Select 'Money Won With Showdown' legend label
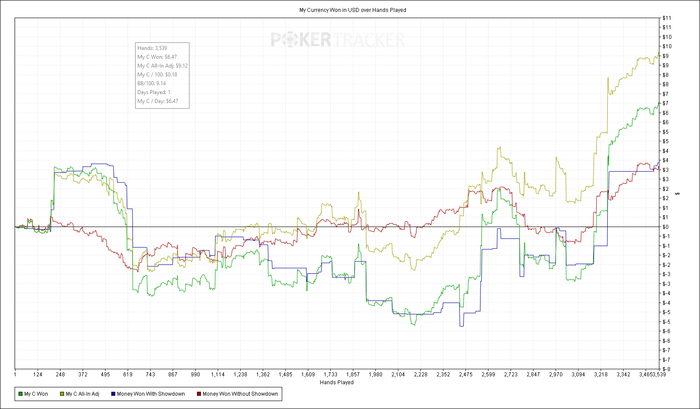 tap(151, 394)
